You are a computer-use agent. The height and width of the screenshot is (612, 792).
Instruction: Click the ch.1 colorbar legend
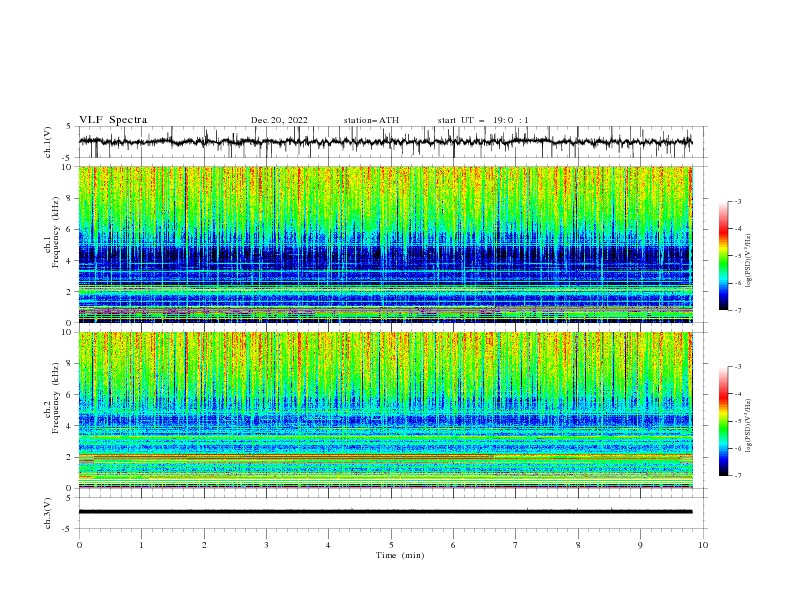click(724, 256)
